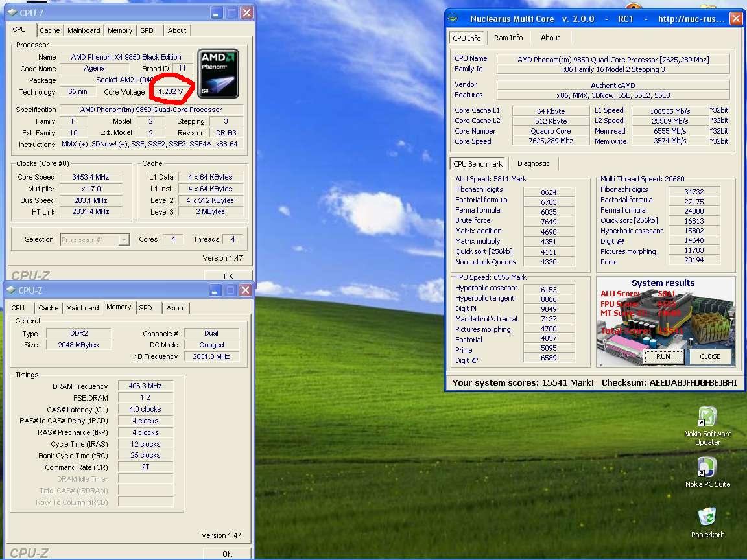The width and height of the screenshot is (747, 560).
Task: Switch to Memory tab in top CPU-Z window
Action: (120, 30)
